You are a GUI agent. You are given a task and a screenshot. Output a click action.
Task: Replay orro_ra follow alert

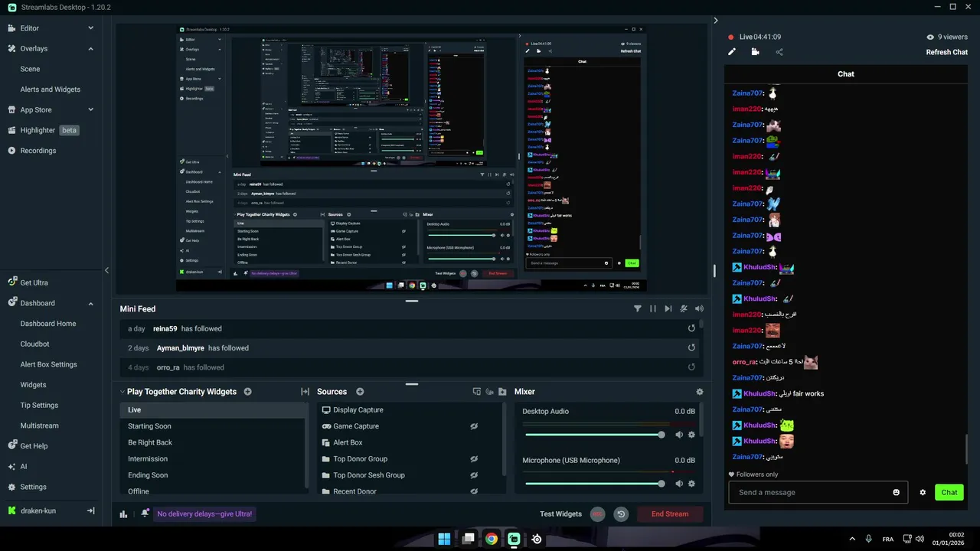coord(691,367)
